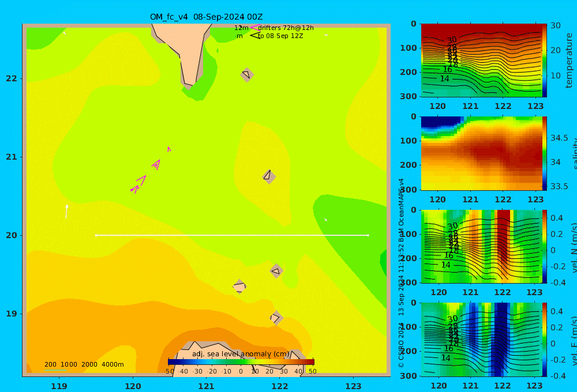Open the vel. E section panel
This screenshot has width=577, height=392.
(482, 340)
